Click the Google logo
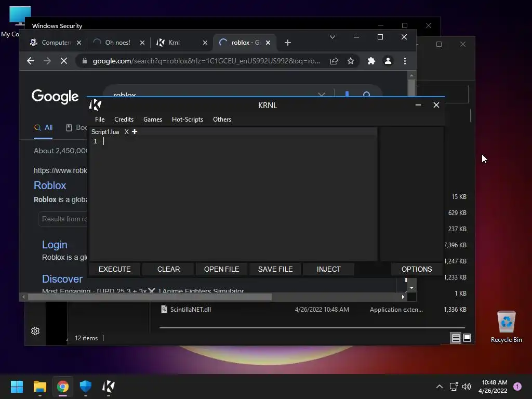The width and height of the screenshot is (532, 399). click(x=55, y=97)
